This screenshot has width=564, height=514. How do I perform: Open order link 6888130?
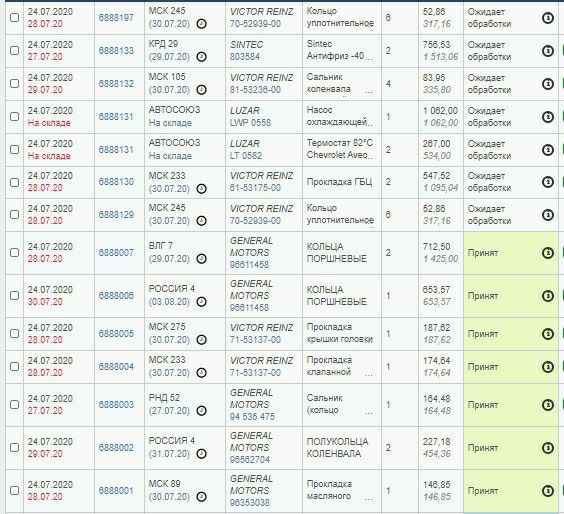tap(116, 182)
